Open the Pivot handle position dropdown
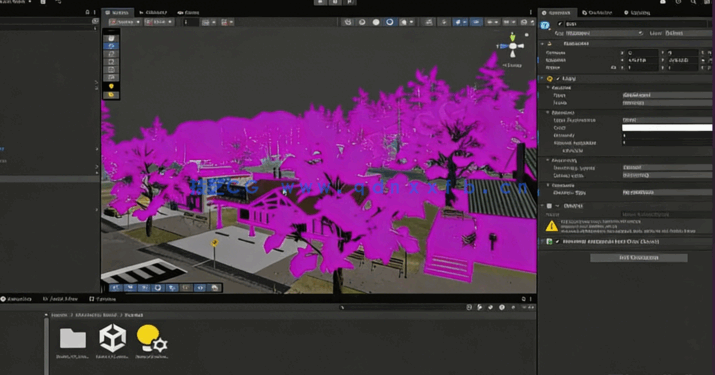The width and height of the screenshot is (715, 375). click(x=124, y=22)
